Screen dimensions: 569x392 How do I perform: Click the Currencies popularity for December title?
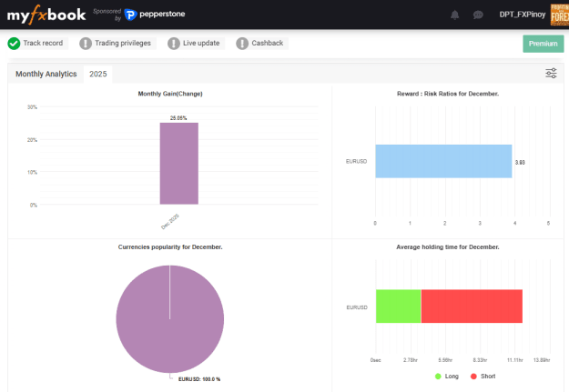point(170,247)
